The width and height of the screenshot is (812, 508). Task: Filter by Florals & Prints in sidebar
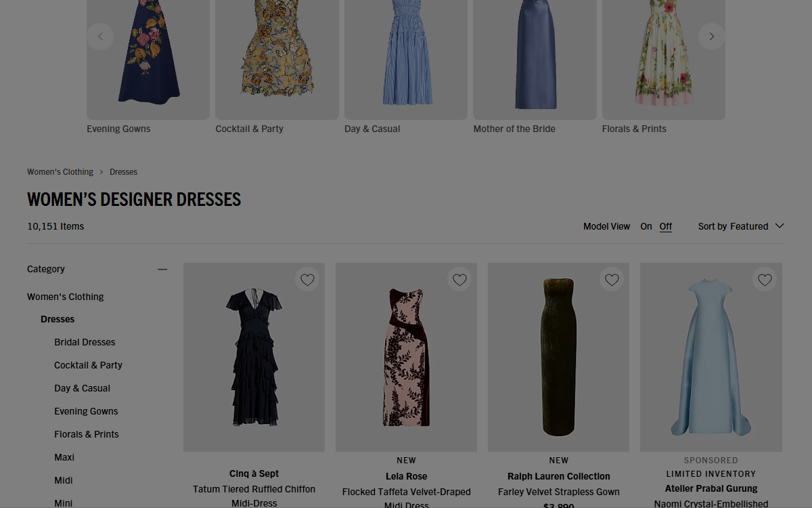87,434
